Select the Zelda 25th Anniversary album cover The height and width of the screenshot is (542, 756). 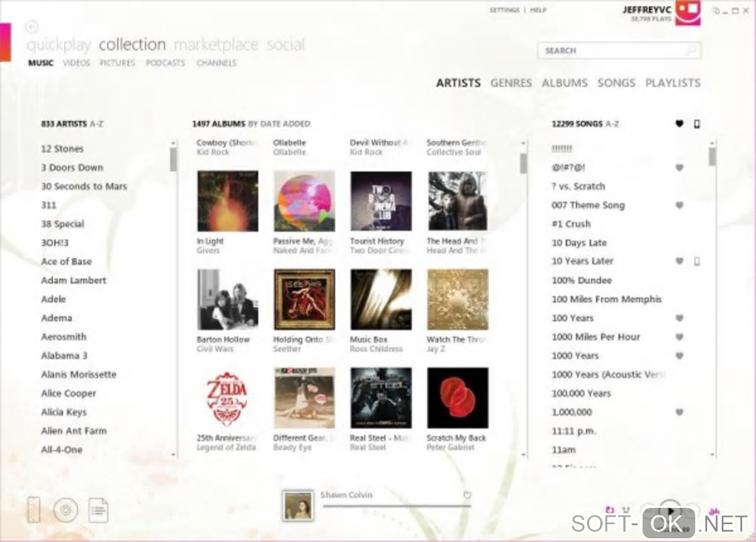[228, 398]
